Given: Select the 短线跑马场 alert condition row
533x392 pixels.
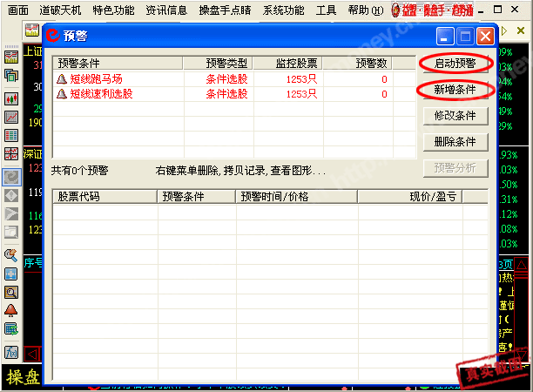Looking at the screenshot, I should (96, 79).
